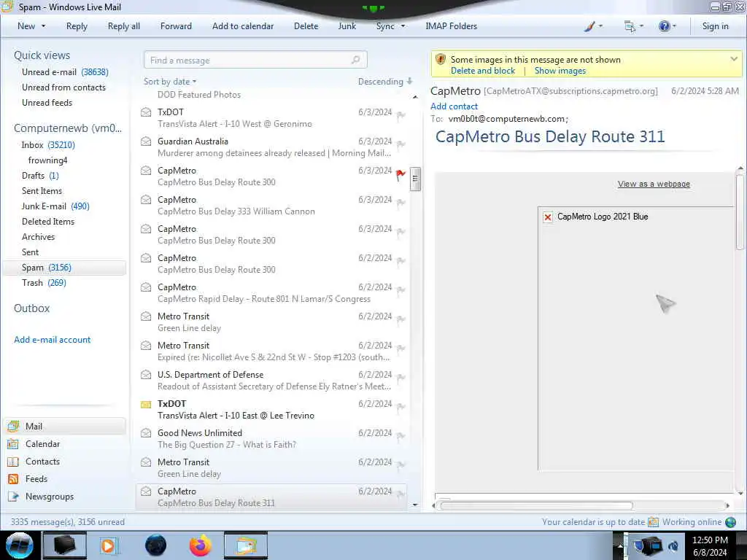
Task: Click the calendar icon in the status bar
Action: [x=653, y=522]
